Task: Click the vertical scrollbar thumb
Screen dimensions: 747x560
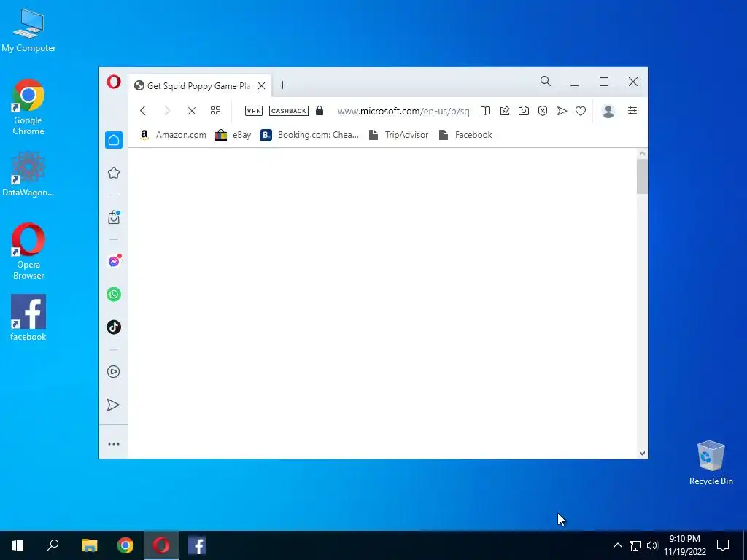Action: [x=642, y=176]
